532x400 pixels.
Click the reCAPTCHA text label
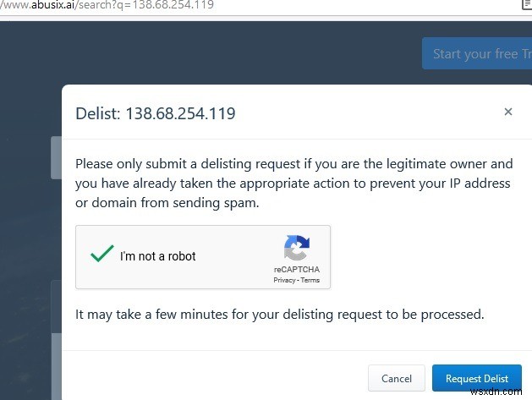pyautogui.click(x=296, y=269)
